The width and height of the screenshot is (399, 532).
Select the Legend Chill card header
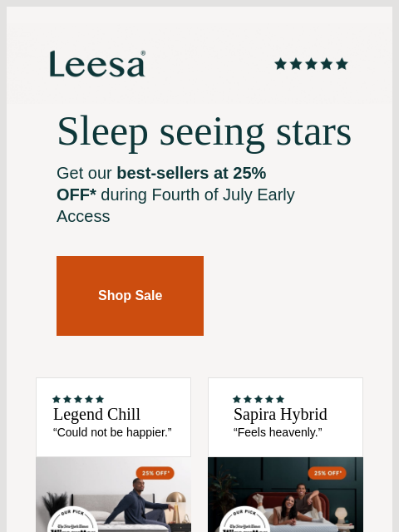pos(113,417)
